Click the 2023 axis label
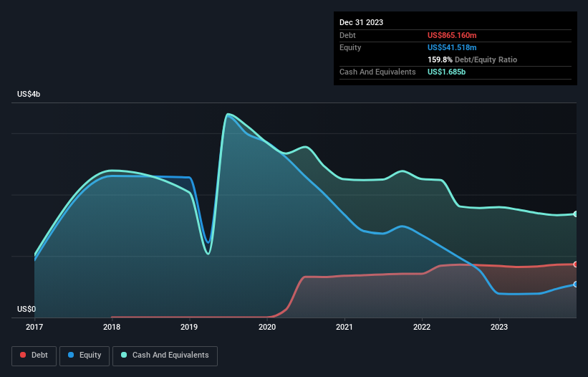This screenshot has height=377, width=588. point(499,327)
